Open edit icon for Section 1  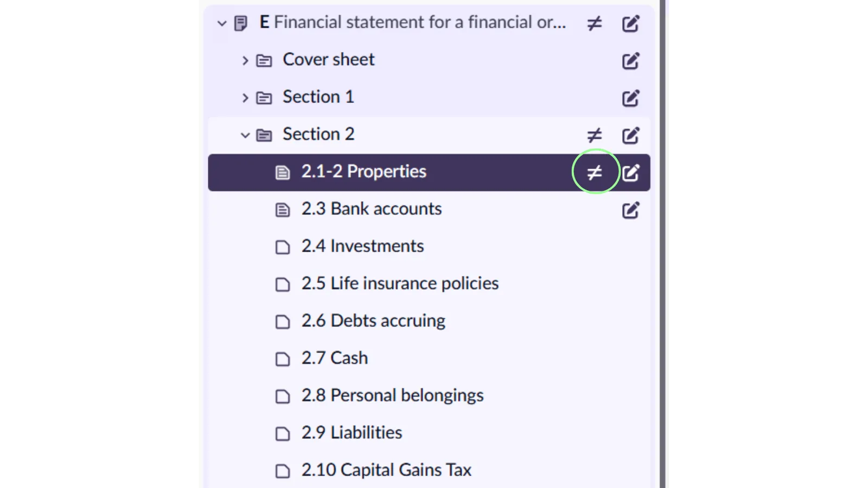[x=630, y=98]
